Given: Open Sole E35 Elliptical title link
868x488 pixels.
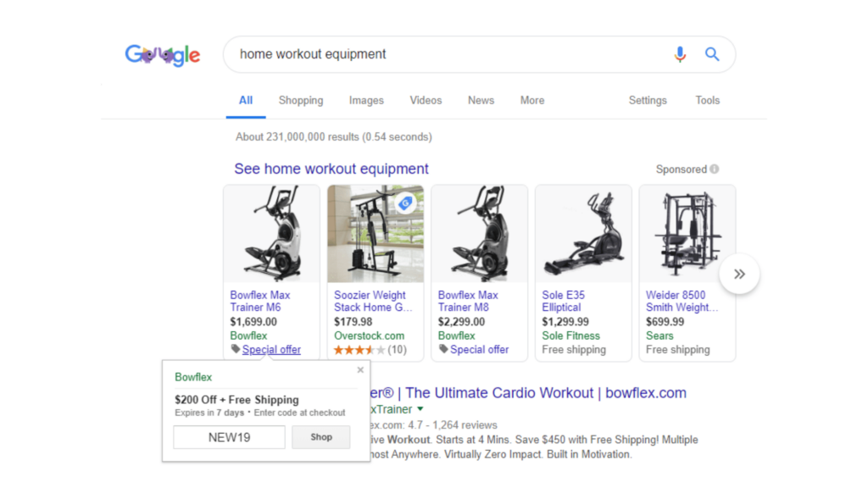Looking at the screenshot, I should [563, 301].
